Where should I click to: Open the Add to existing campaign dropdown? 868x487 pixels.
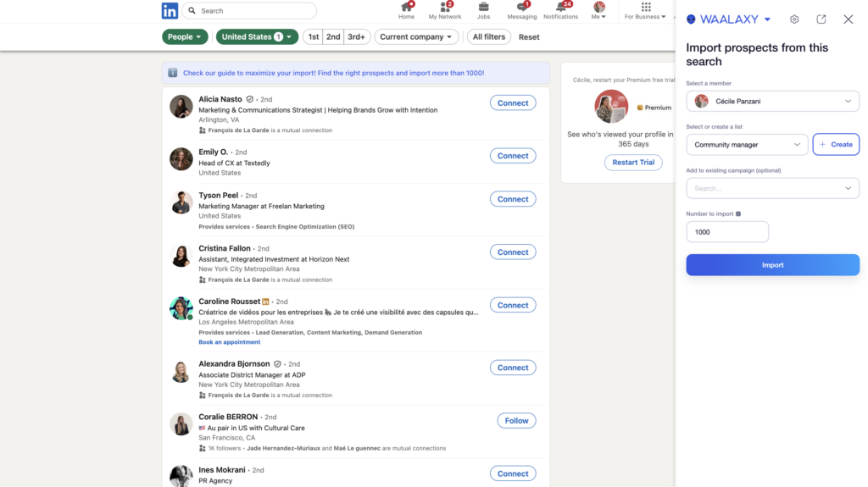tap(773, 188)
